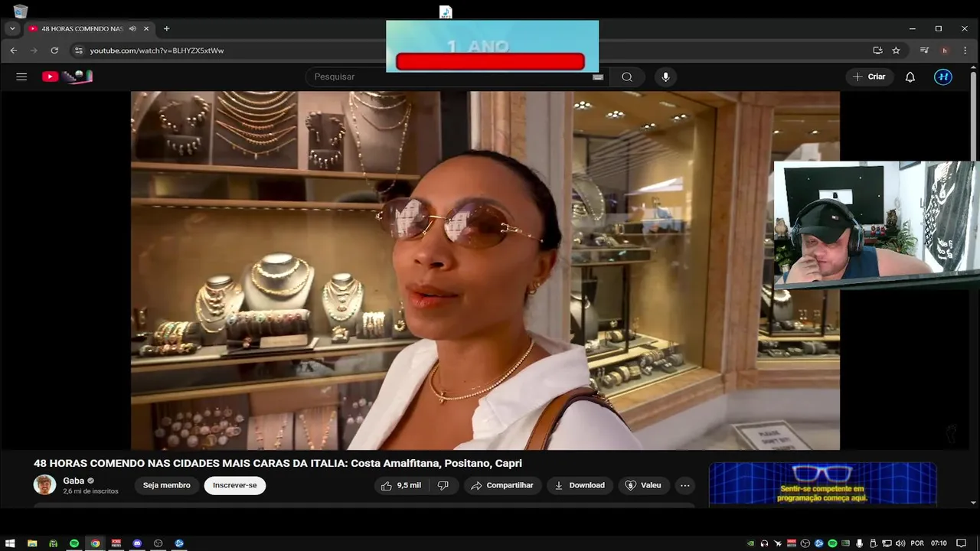Click the magnifying glass search button
Viewport: 980px width, 551px height.
click(x=627, y=77)
